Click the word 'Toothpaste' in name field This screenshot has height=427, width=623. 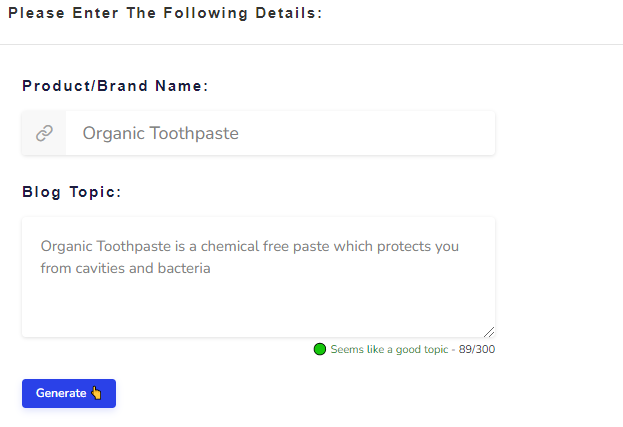(x=194, y=133)
